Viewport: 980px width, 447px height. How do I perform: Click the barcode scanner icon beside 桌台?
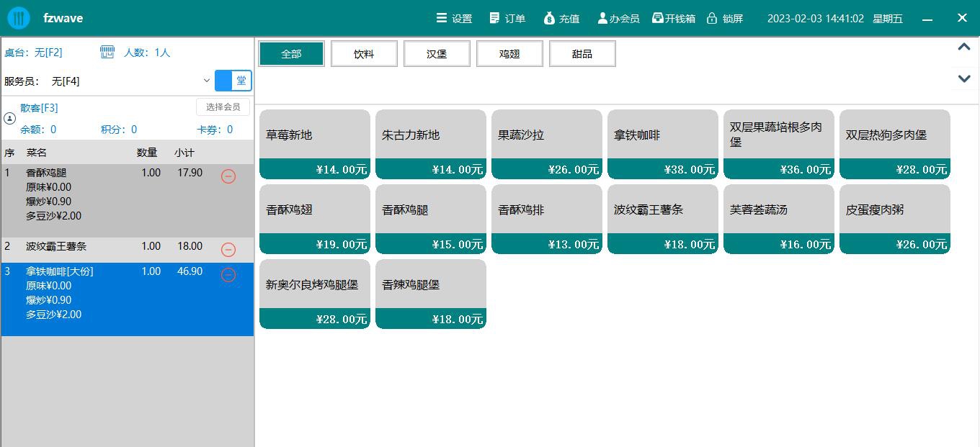[107, 52]
